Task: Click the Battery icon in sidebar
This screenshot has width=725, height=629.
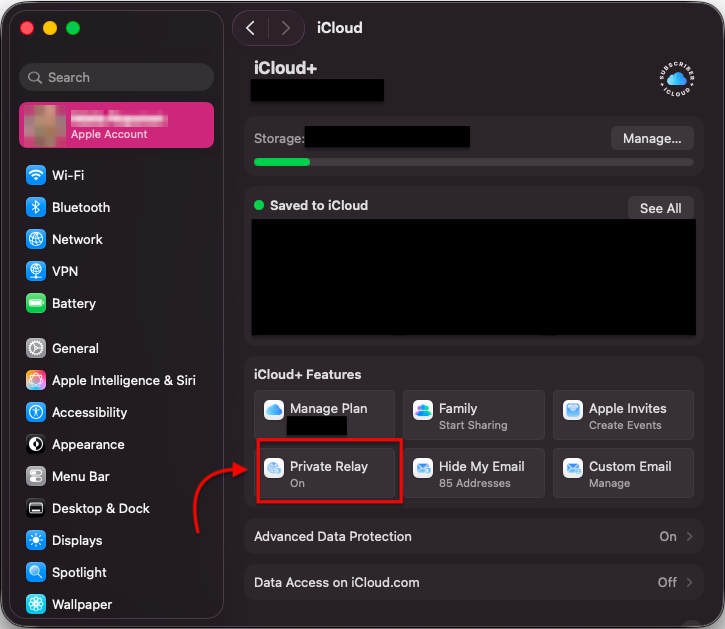Action: point(36,303)
